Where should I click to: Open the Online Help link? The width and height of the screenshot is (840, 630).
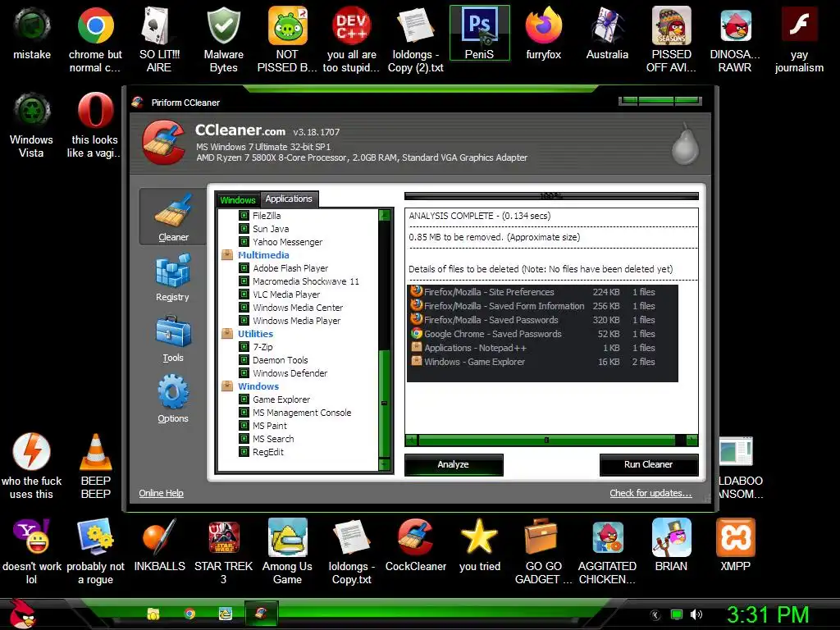161,493
